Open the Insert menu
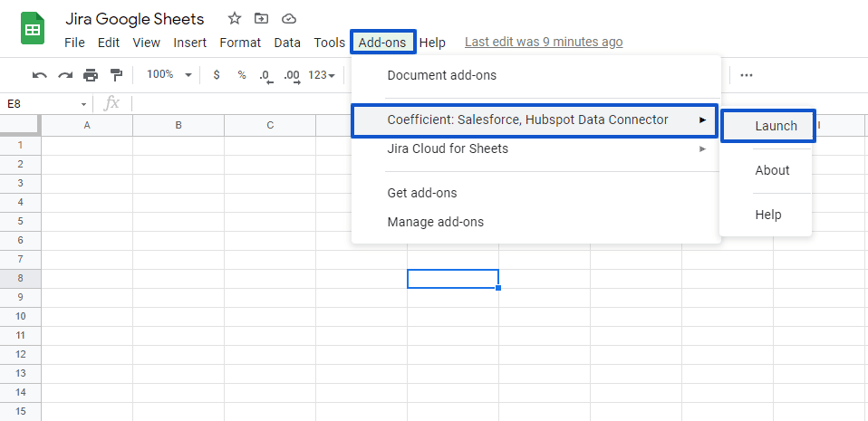Image resolution: width=868 pixels, height=421 pixels. [190, 43]
